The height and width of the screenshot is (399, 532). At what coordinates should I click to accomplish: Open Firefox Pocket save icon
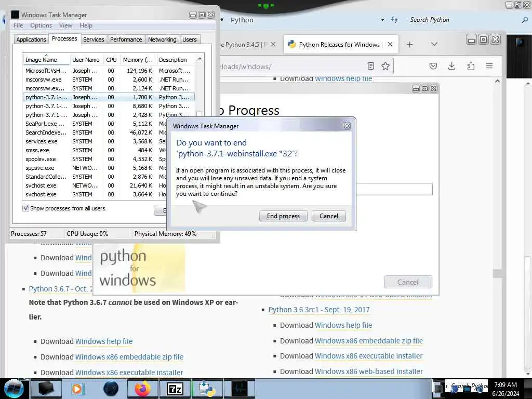pyautogui.click(x=433, y=66)
